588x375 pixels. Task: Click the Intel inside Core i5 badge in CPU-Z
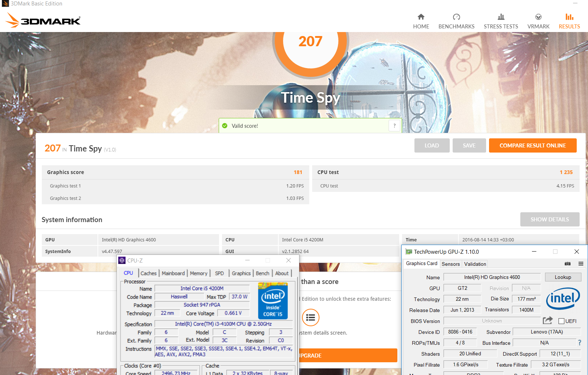[x=273, y=301]
